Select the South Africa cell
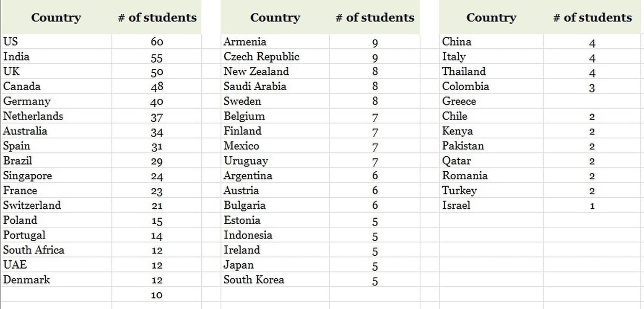The image size is (644, 309). [56, 250]
